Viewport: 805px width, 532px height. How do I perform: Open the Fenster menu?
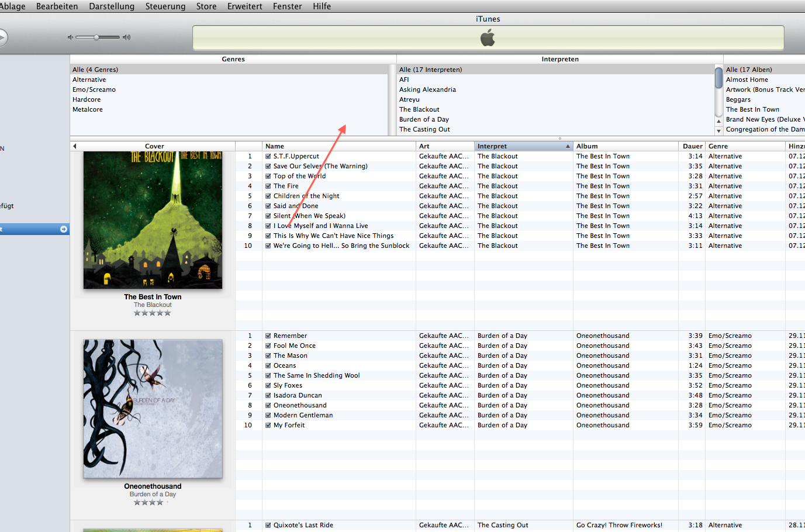287,6
